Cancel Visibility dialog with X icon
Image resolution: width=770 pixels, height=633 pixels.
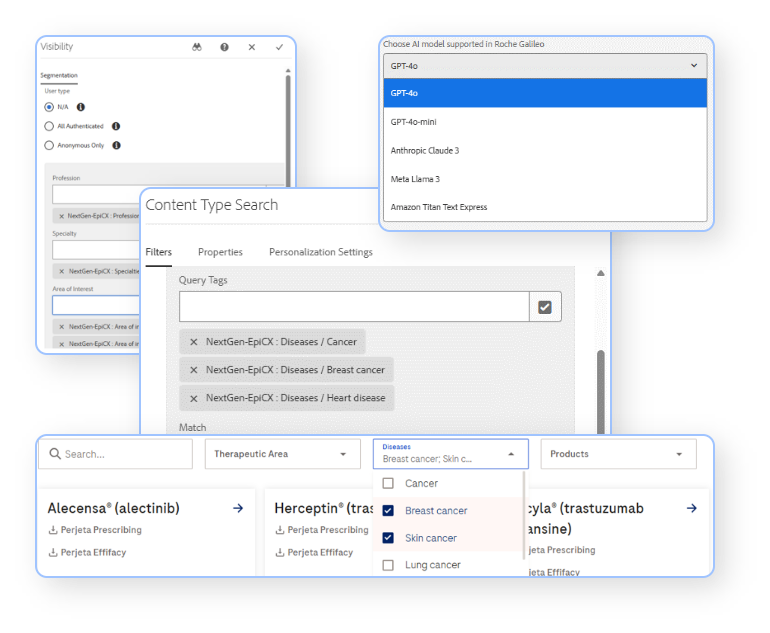[252, 47]
